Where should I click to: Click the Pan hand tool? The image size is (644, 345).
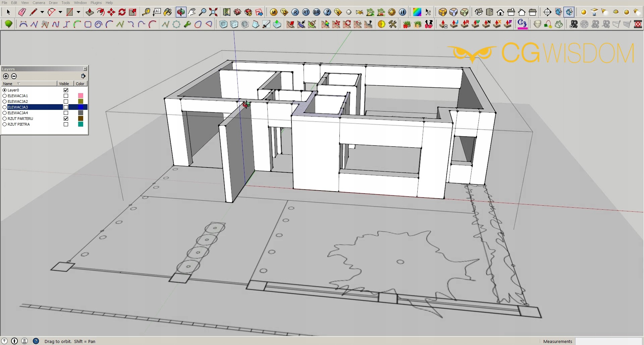(192, 12)
